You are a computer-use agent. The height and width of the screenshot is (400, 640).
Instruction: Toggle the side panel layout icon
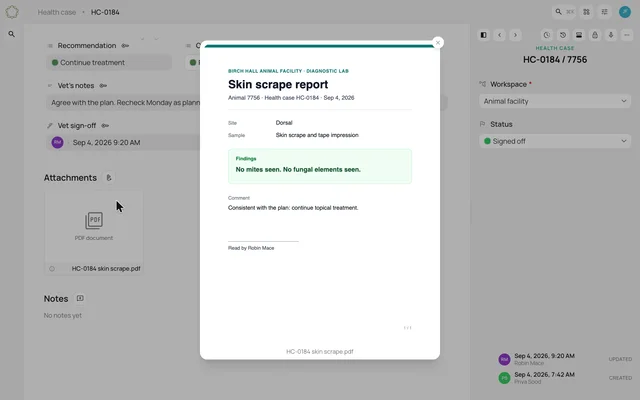(x=483, y=35)
